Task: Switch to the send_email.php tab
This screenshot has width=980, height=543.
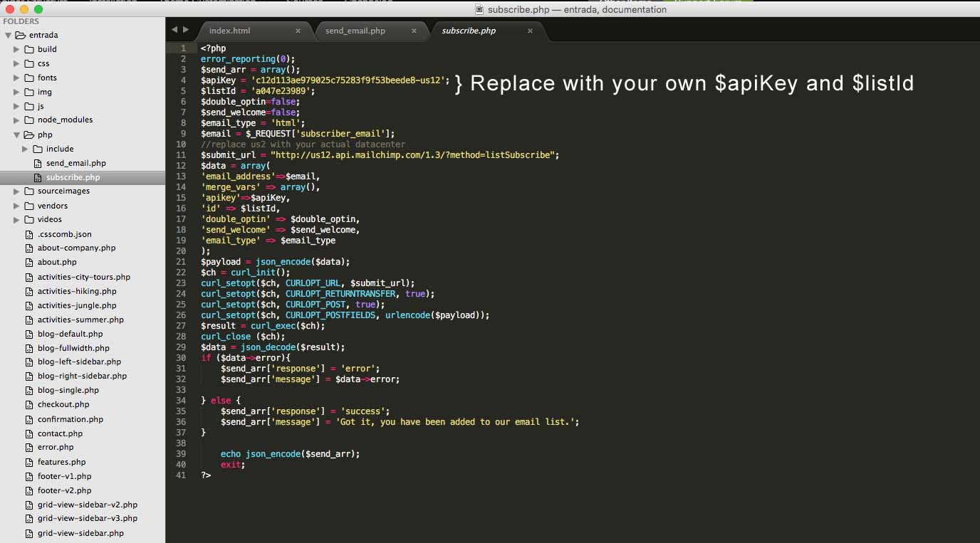Action: click(x=355, y=31)
